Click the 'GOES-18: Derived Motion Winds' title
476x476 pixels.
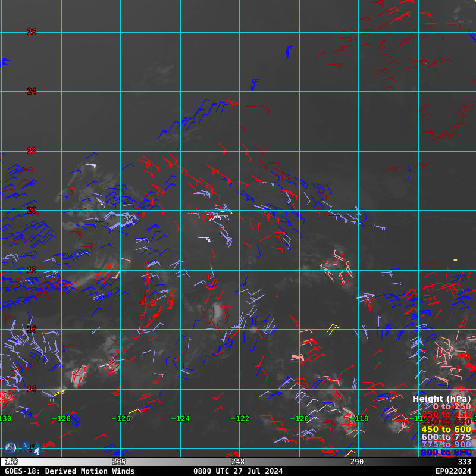coord(70,471)
